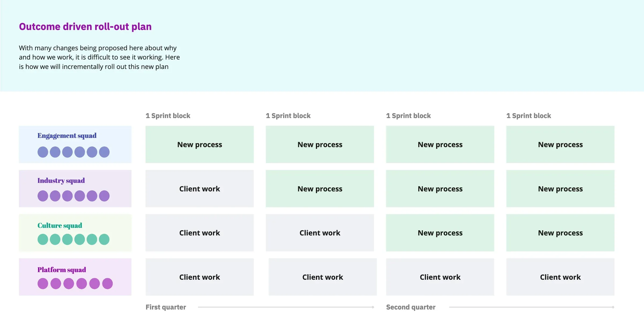Viewport: 644px width, 330px height.
Task: Click the Second quarter label
Action: [x=411, y=307]
